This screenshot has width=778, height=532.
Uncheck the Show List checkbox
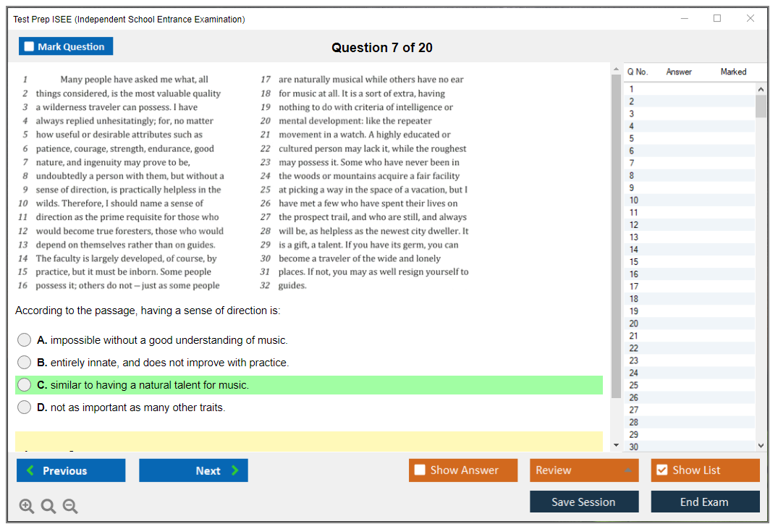661,470
